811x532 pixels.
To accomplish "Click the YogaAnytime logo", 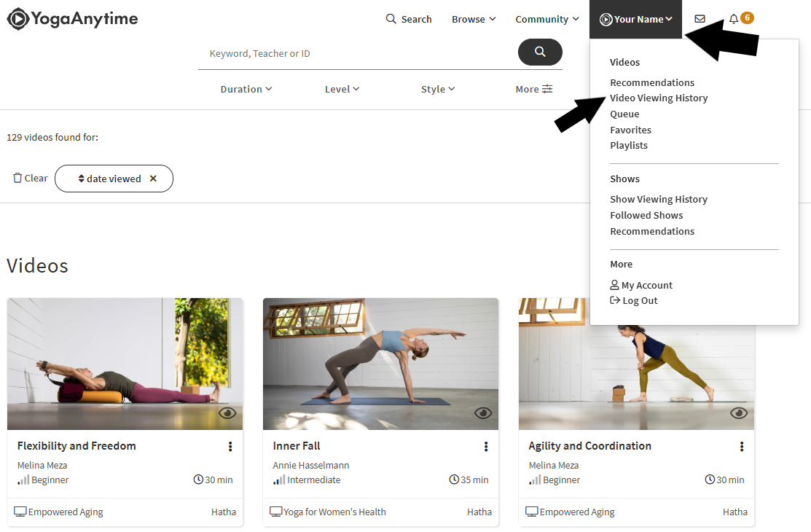I will [72, 19].
